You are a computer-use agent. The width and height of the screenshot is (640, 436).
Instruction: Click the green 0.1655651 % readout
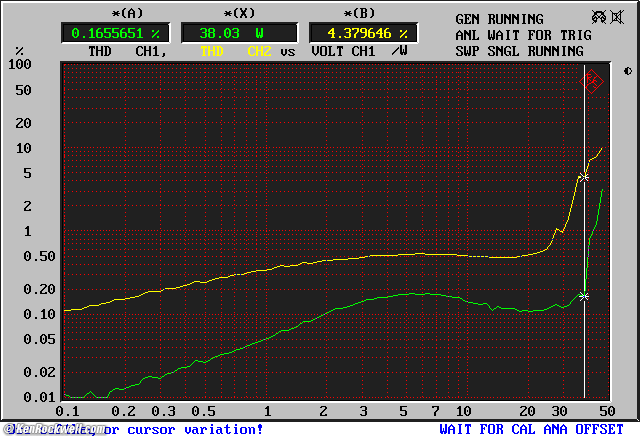click(x=116, y=33)
